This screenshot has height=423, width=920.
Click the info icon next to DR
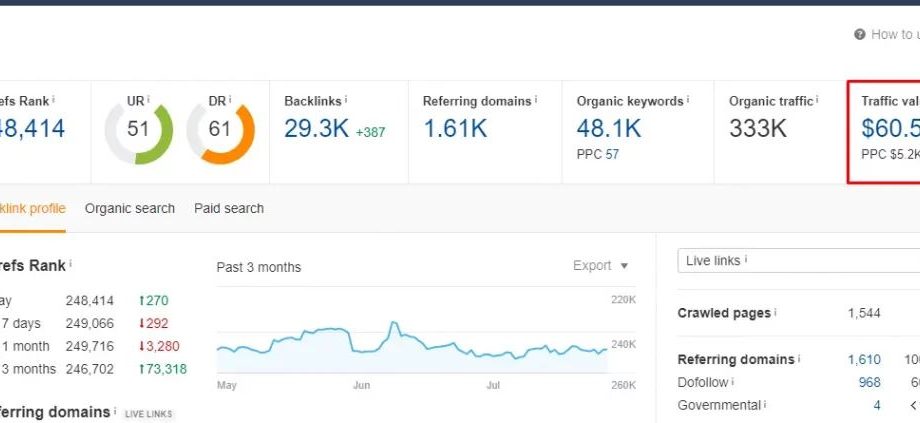pos(230,99)
